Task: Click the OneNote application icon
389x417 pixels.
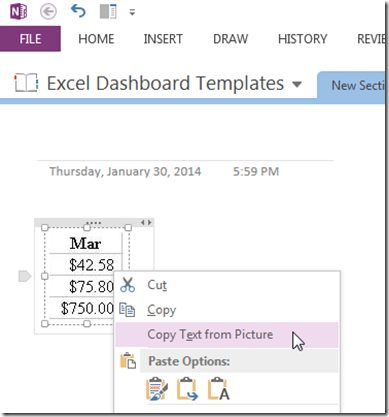Action: (19, 12)
